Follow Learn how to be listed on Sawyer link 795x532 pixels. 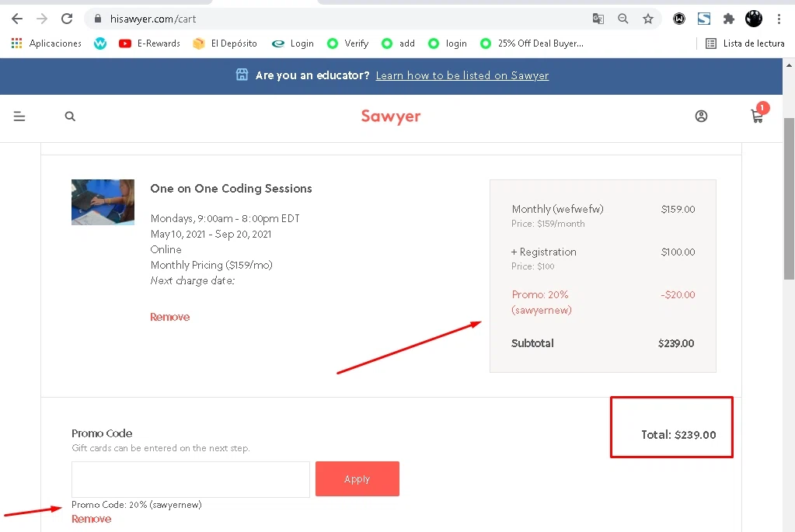462,75
